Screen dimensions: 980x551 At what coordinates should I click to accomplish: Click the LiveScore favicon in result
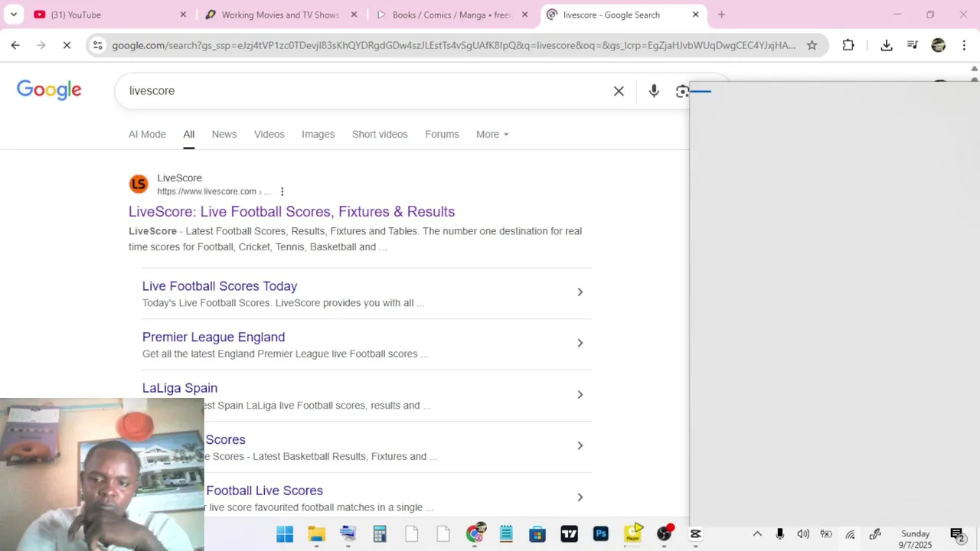tap(139, 184)
